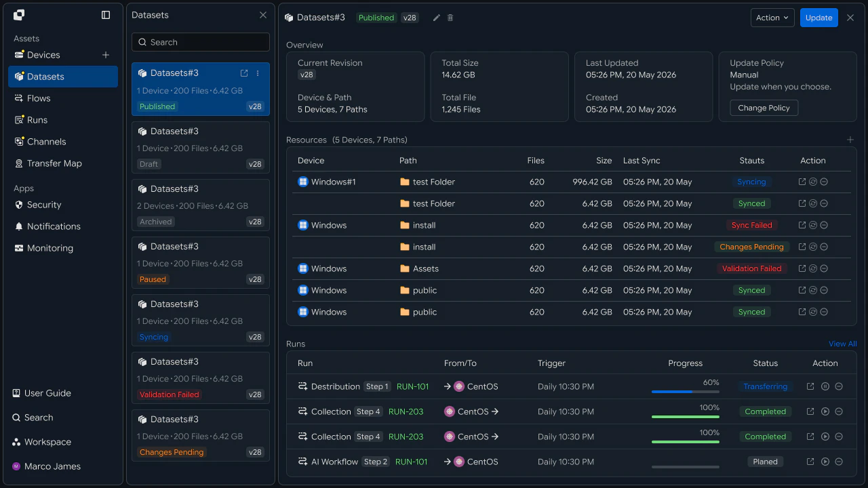
Task: Delete Datasets#3 using the trash icon
Action: click(x=450, y=18)
